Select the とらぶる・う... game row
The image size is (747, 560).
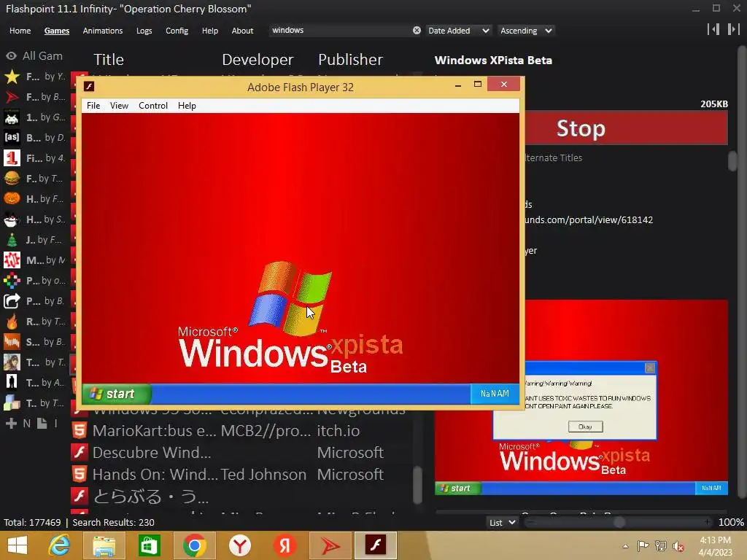(241, 497)
